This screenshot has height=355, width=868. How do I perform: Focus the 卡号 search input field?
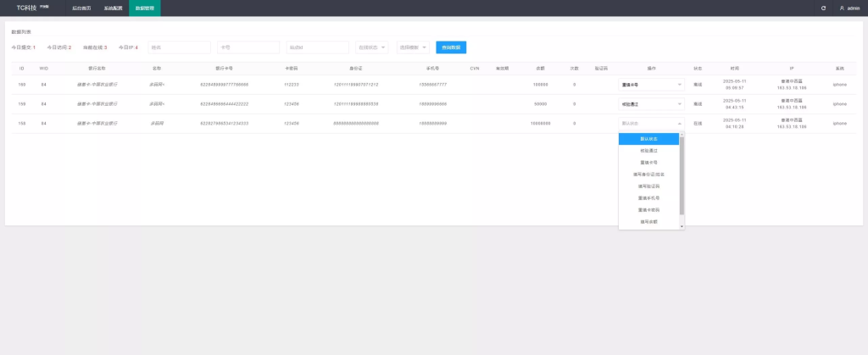(x=248, y=47)
